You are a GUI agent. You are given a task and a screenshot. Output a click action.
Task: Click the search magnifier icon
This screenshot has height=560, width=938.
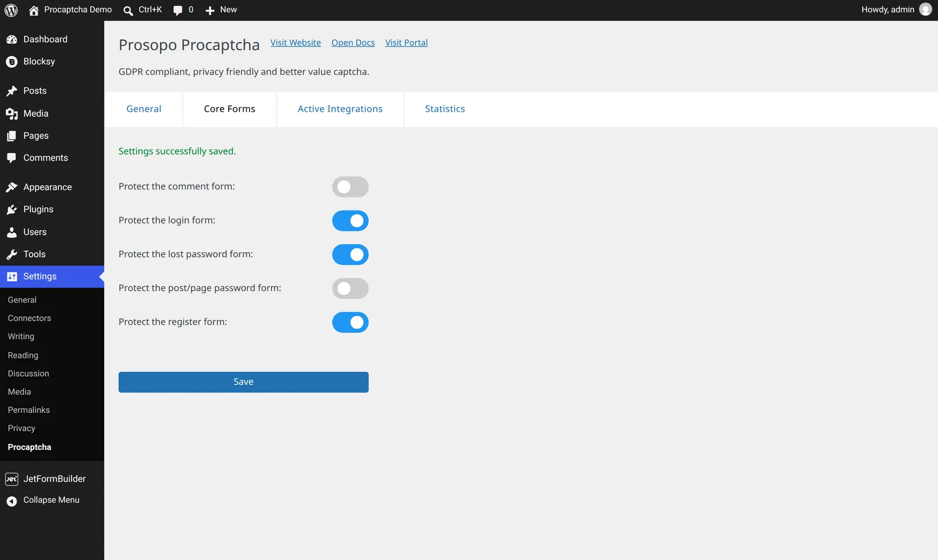pos(128,11)
